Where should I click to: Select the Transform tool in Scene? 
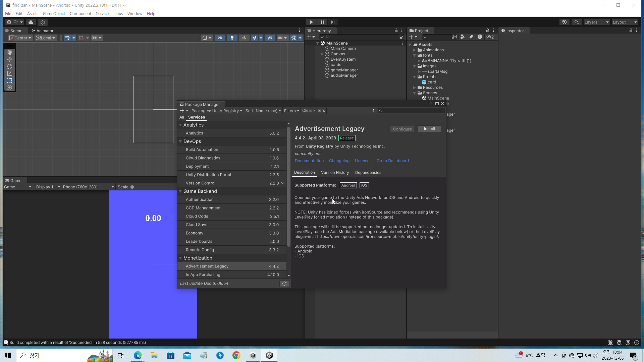pyautogui.click(x=10, y=87)
